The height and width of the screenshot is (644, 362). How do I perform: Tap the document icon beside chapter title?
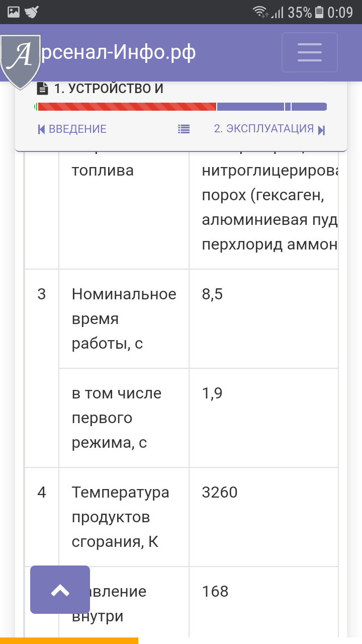(x=43, y=89)
